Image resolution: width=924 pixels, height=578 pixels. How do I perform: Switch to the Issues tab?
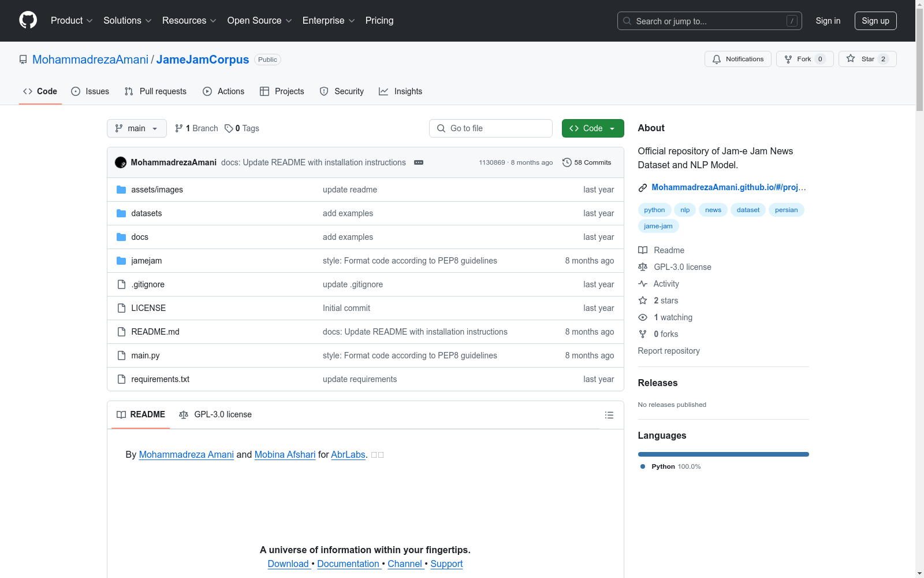click(90, 91)
